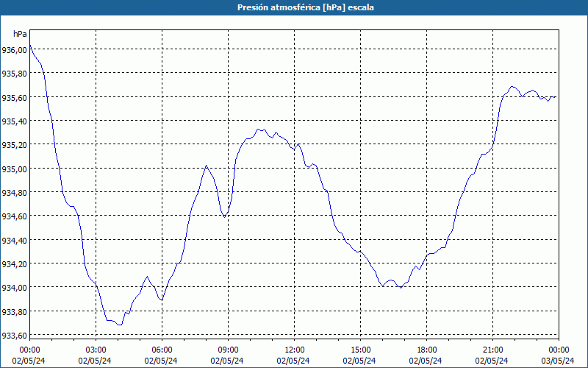Click the 934,40 axis value
The width and height of the screenshot is (588, 368).
(x=14, y=240)
